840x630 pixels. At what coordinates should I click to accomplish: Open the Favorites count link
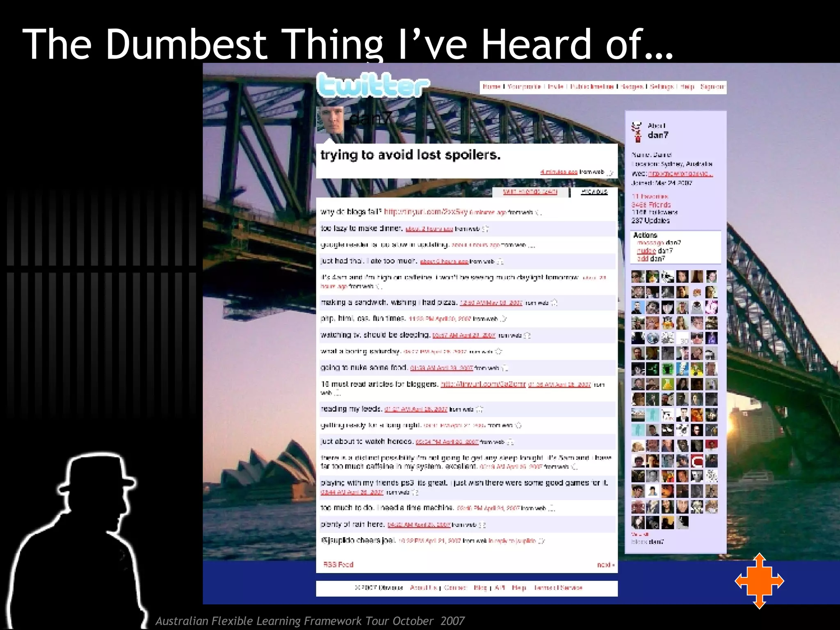[650, 196]
